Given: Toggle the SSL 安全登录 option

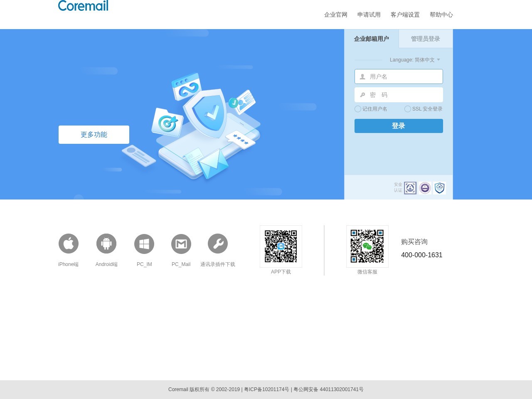Looking at the screenshot, I should tap(408, 109).
